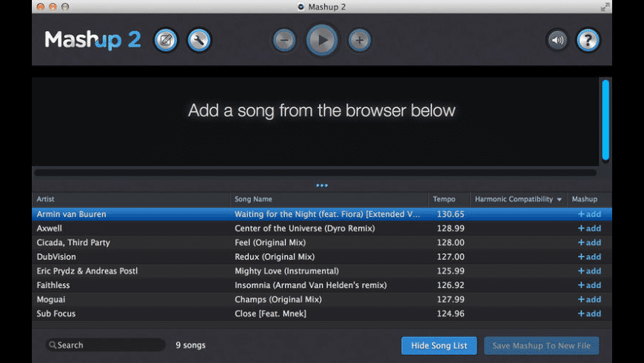Select the DubVision artist cell
Image resolution: width=644 pixels, height=363 pixels.
(x=56, y=257)
